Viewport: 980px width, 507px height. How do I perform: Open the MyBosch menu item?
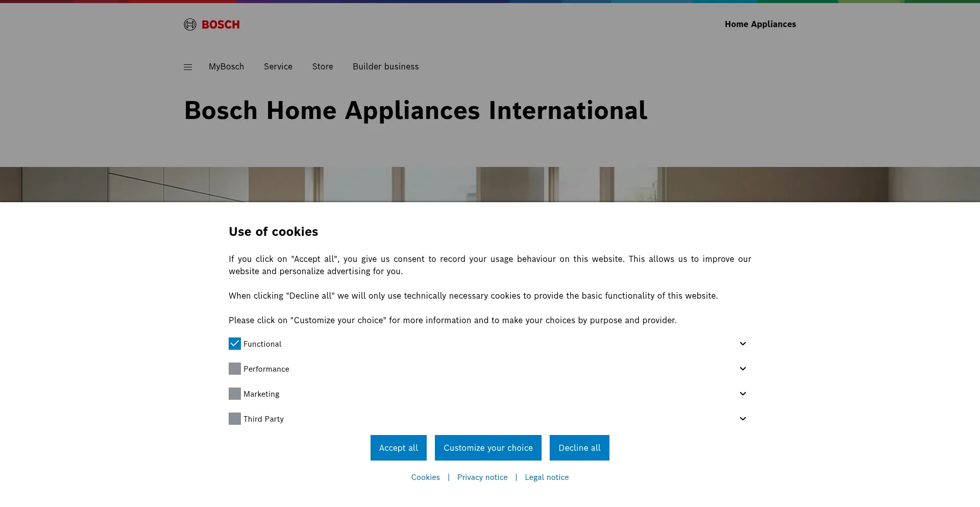[x=226, y=66]
